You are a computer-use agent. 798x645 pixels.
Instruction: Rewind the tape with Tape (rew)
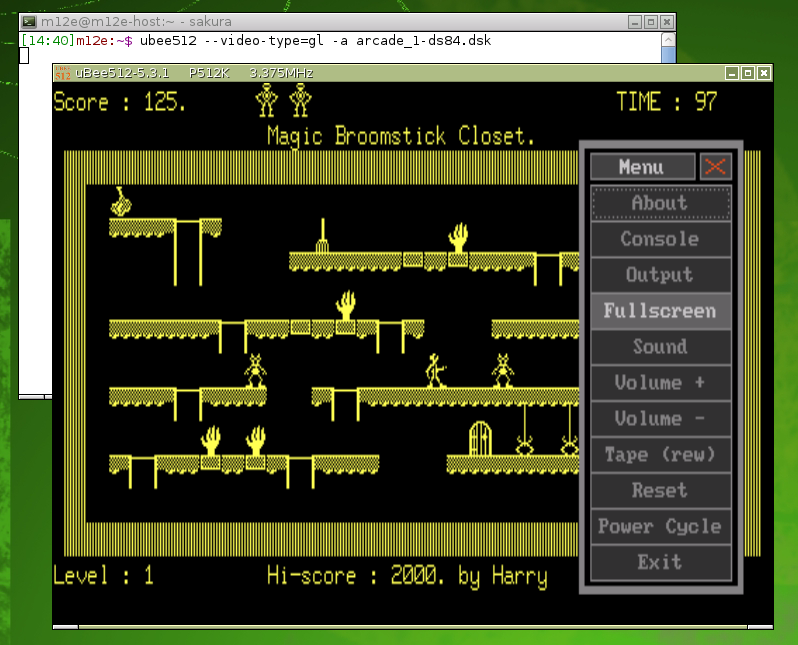(660, 455)
